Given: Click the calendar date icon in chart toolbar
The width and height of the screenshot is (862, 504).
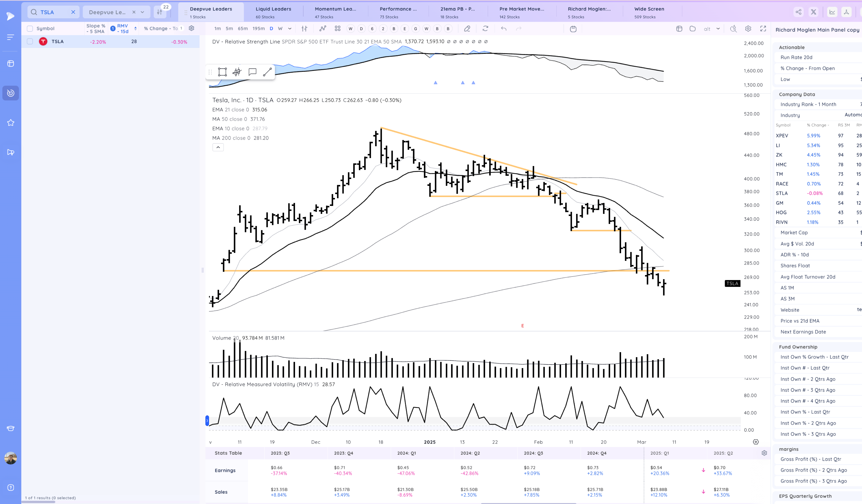Looking at the screenshot, I should (x=573, y=29).
